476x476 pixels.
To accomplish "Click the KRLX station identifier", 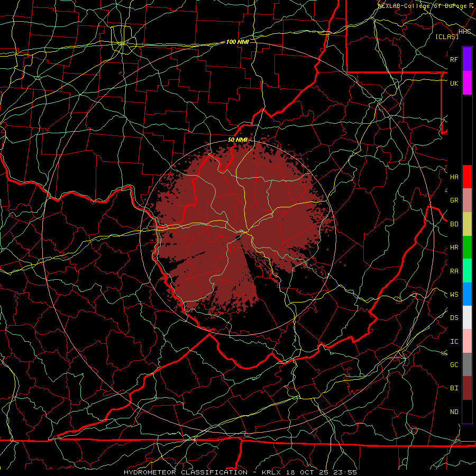I will tap(271, 472).
